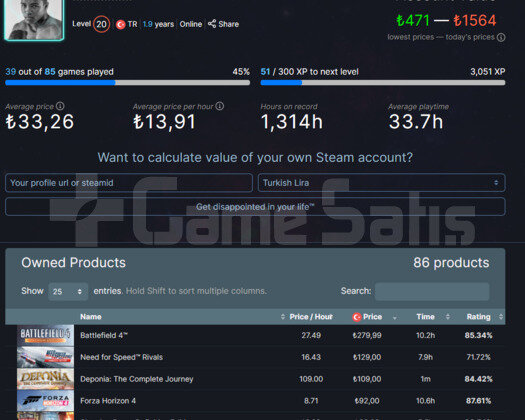Click the 84.42% rating value
Screen dimensions: 525x420
[x=478, y=379]
